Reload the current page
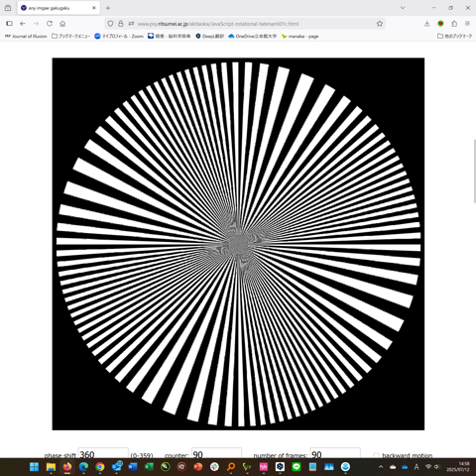476x476 pixels. point(50,24)
